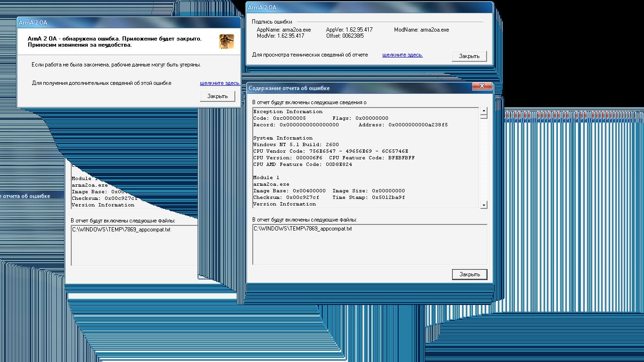Click the "Подпись ошибки" heading
Screen dimensions: 644x362
point(272,22)
